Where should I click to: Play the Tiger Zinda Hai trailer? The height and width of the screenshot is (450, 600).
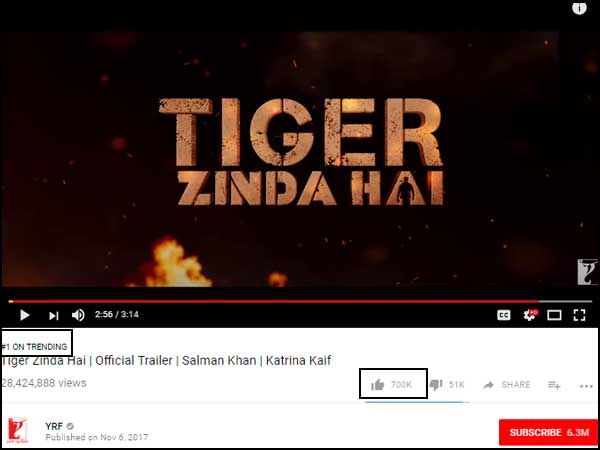(24, 315)
